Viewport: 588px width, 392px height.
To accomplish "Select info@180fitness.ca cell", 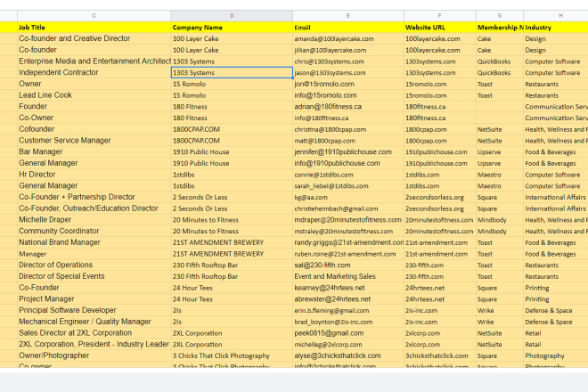I will pos(348,118).
